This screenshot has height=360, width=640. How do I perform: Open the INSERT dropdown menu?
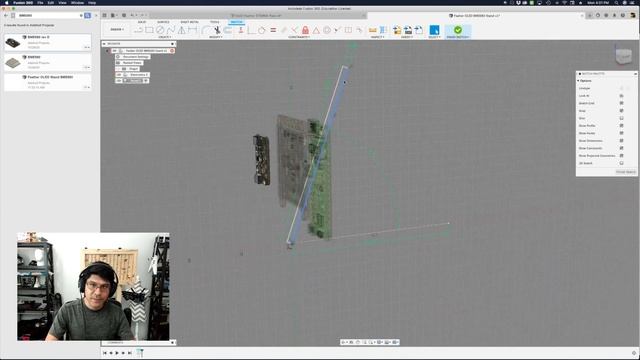tap(407, 37)
